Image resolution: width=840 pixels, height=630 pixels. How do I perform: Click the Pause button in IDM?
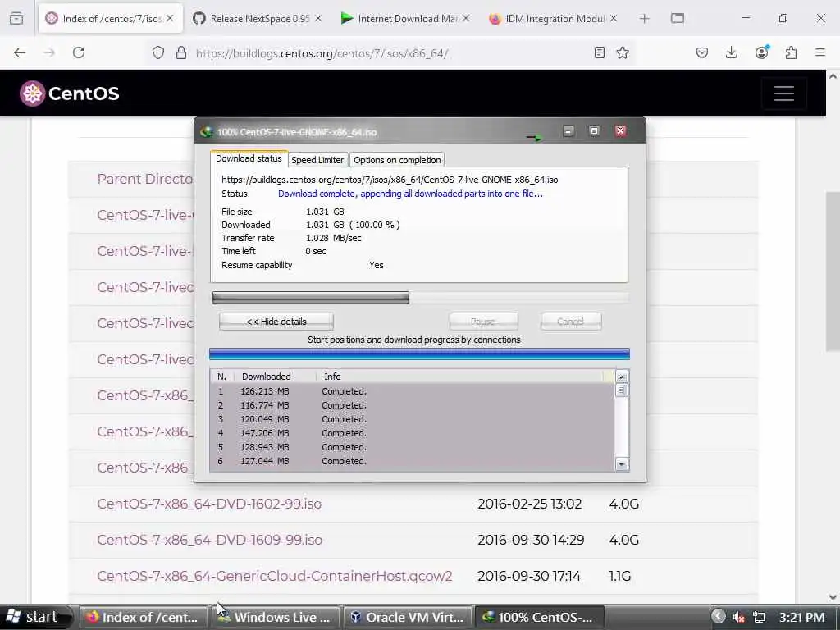click(483, 322)
